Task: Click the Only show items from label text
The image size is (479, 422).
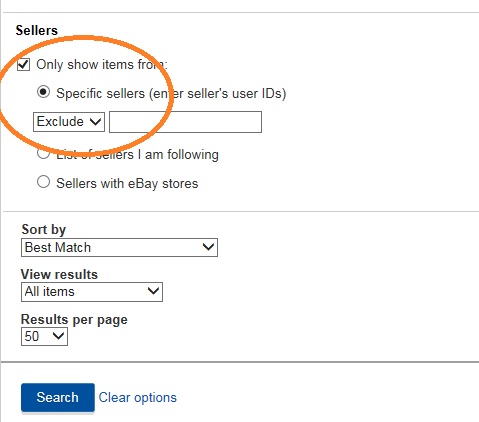Action: tap(102, 64)
